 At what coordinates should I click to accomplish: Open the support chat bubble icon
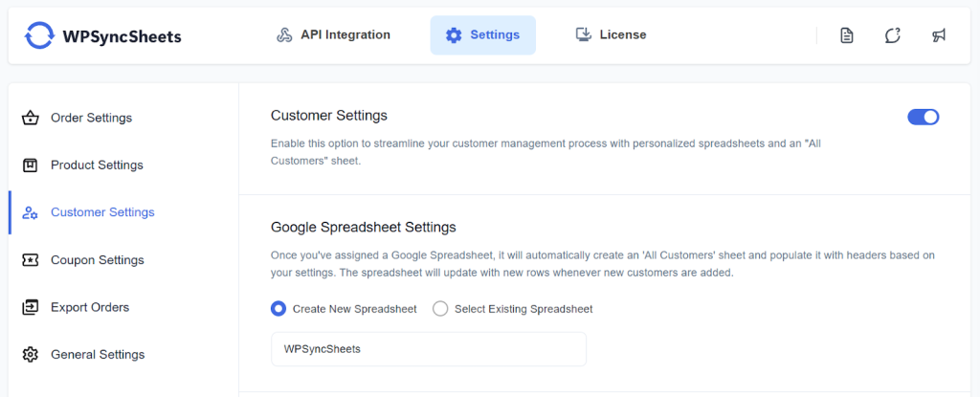click(x=893, y=35)
